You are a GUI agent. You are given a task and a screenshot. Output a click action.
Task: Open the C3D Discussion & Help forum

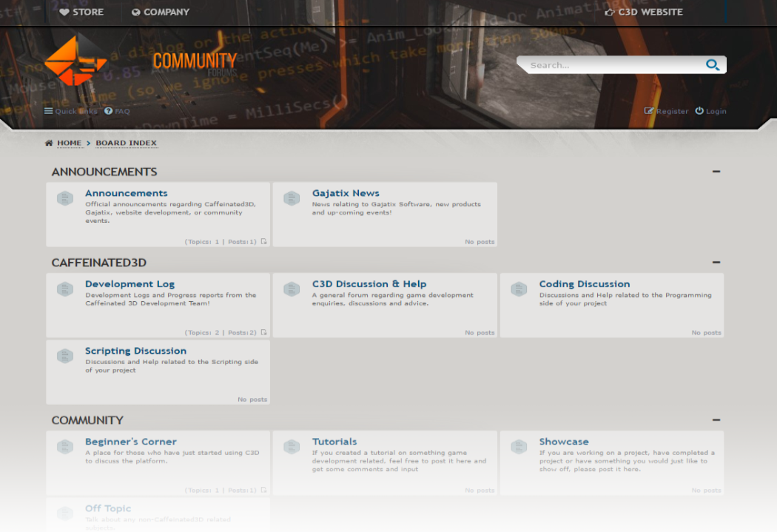[x=369, y=284]
